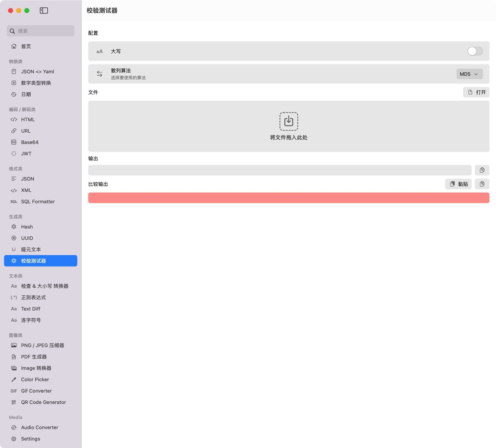Copy the 比较输出 value
496x448 pixels.
coord(482,184)
